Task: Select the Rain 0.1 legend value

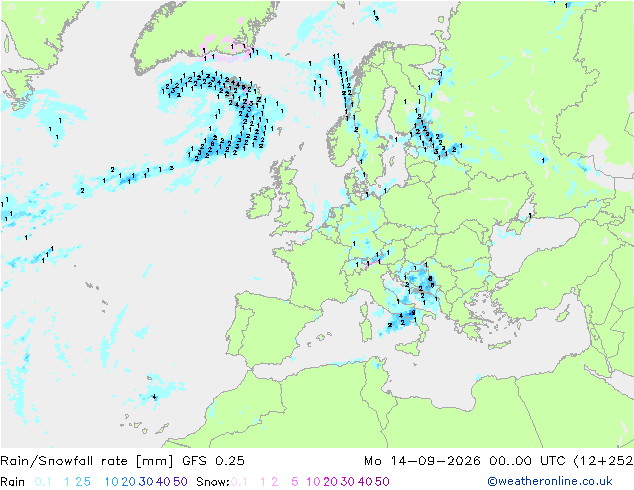Action: point(43,482)
